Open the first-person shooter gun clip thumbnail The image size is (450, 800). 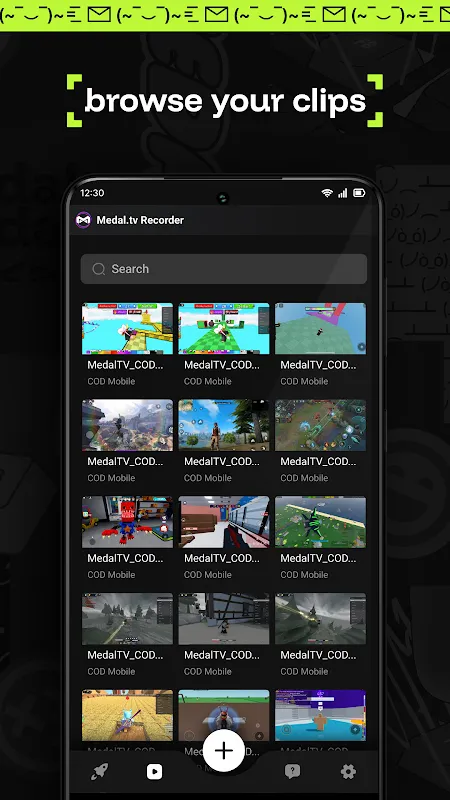click(223, 522)
